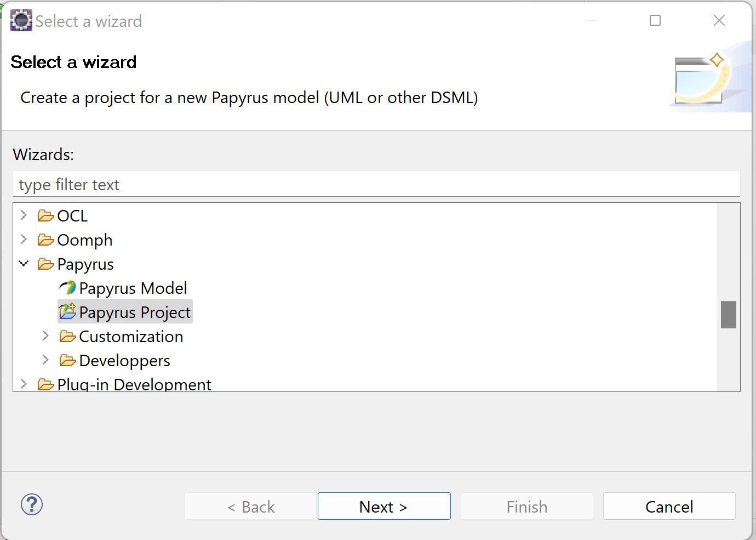Image resolution: width=756 pixels, height=540 pixels.
Task: Click the Papyrus Project icon
Action: point(67,311)
